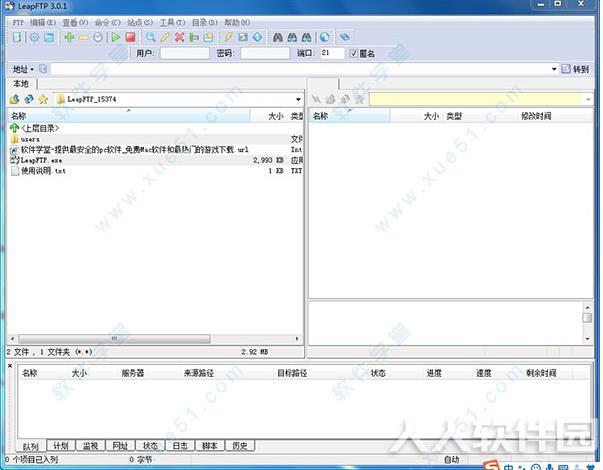This screenshot has height=470, width=603.
Task: Open the LeapFTP_15374 local path dropdown
Action: [298, 99]
